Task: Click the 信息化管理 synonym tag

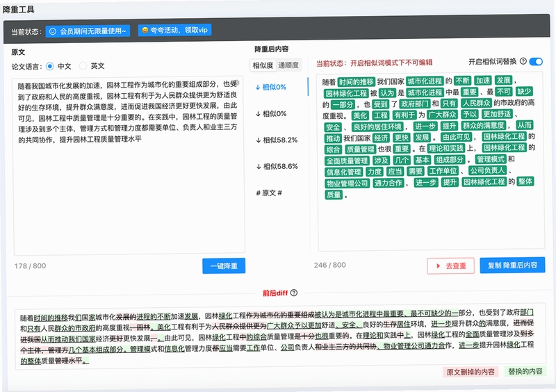Action: click(x=343, y=172)
